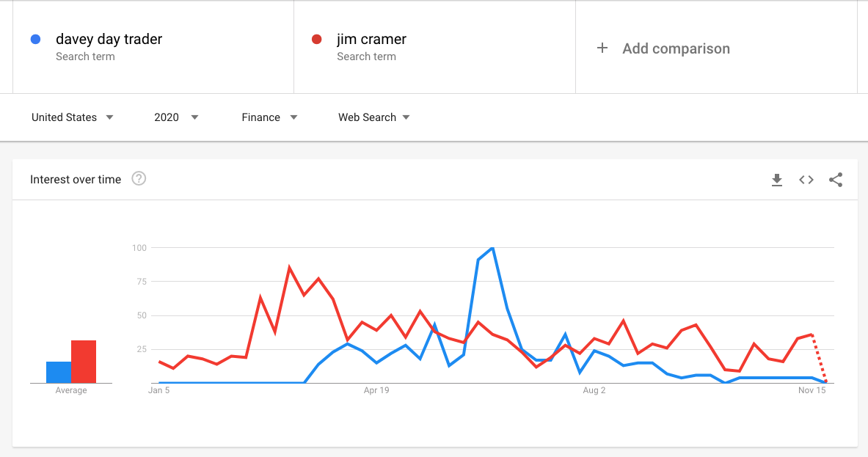Click the red Average bar

pyautogui.click(x=84, y=362)
